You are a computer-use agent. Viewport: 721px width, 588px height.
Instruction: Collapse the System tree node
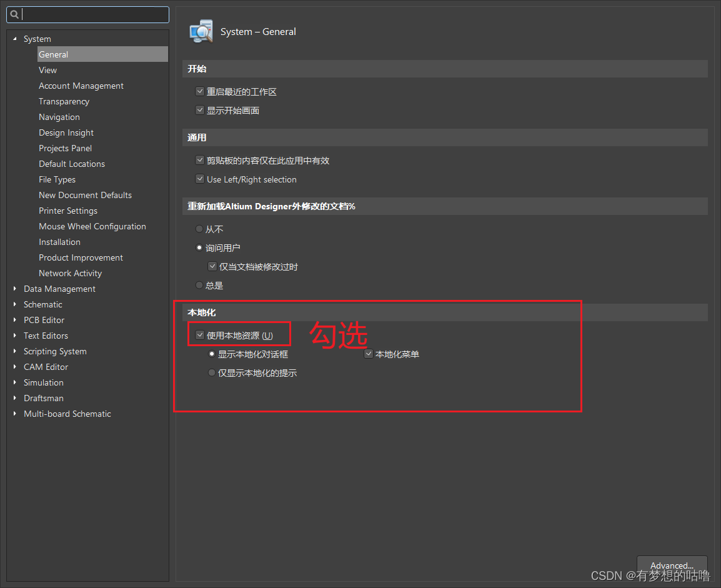pos(15,39)
